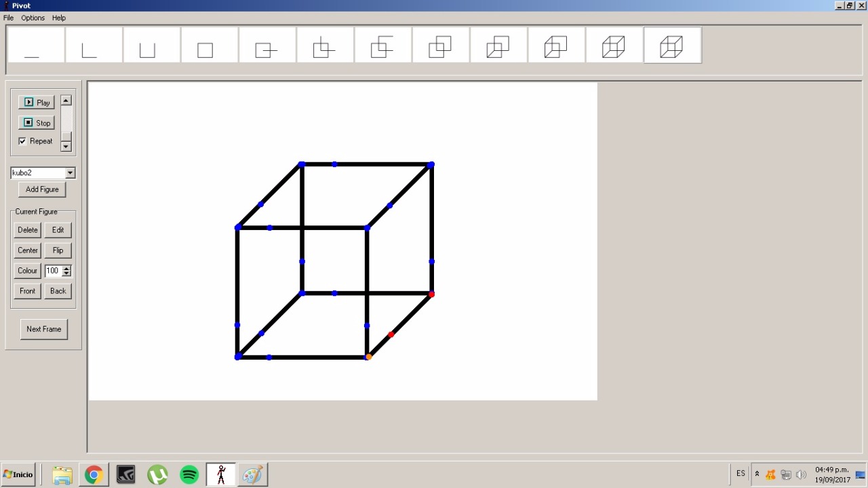The image size is (868, 488).
Task: Select the third frame thumbnail with U shape
Action: click(152, 45)
